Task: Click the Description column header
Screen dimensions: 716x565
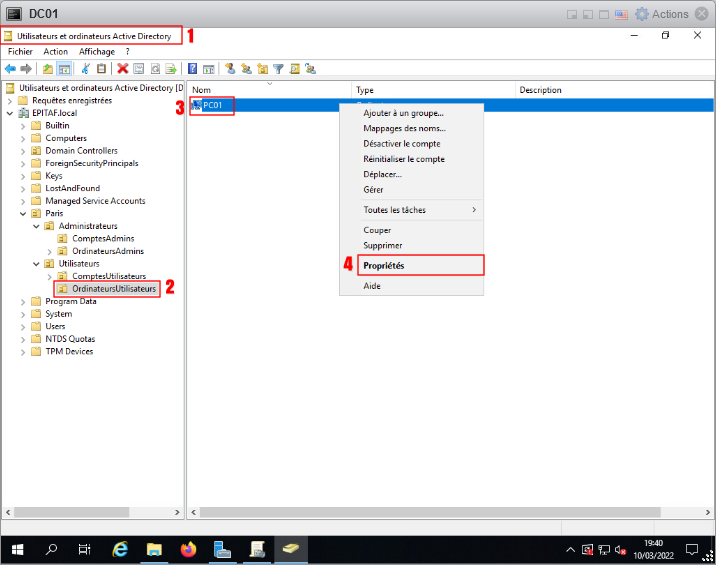Action: 541,90
